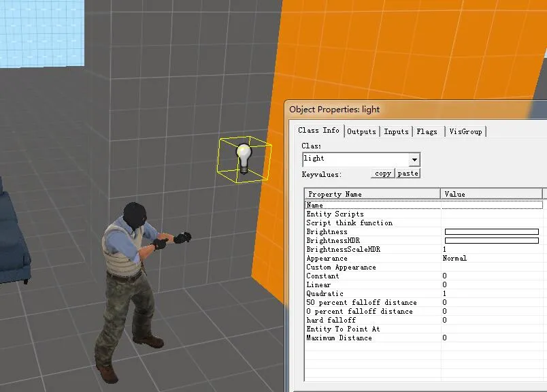Viewport: 547px width, 392px height.
Task: Click the BrightnessHDR color swatch value
Action: 492,240
